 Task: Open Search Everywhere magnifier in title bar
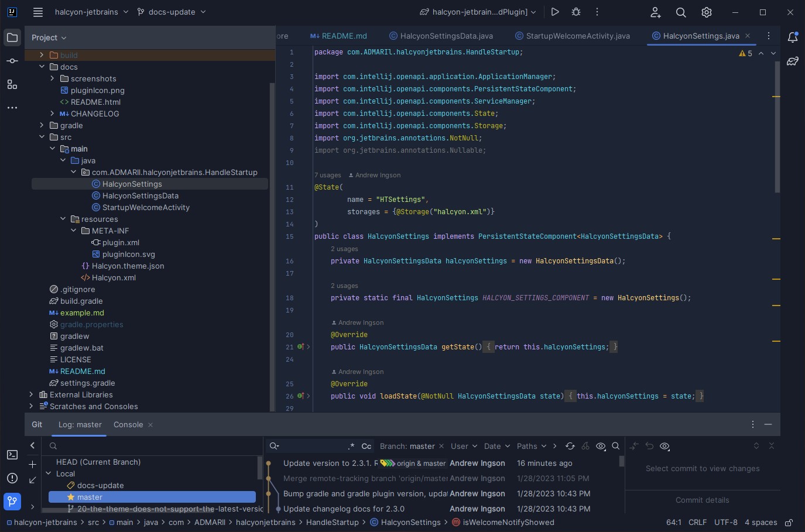pyautogui.click(x=681, y=12)
